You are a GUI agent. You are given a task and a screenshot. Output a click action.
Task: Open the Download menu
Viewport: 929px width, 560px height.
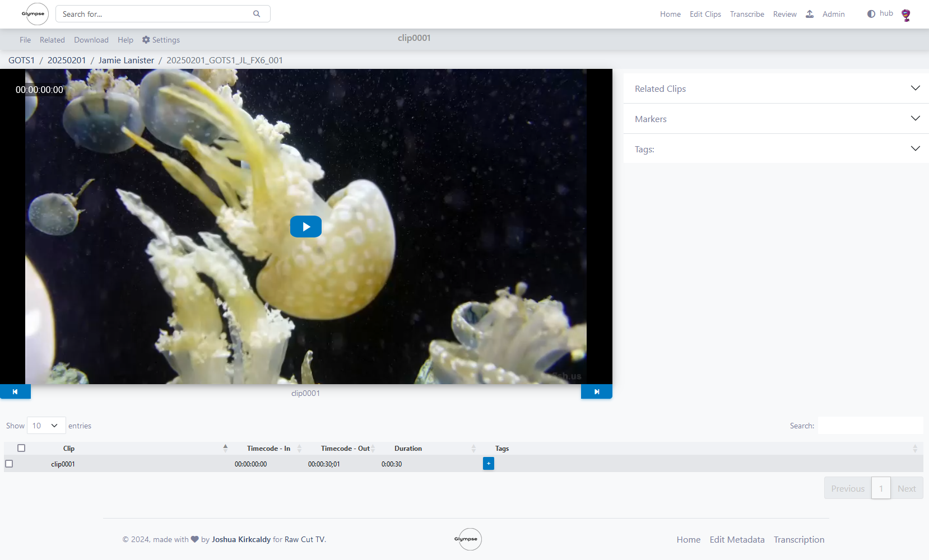pos(91,40)
